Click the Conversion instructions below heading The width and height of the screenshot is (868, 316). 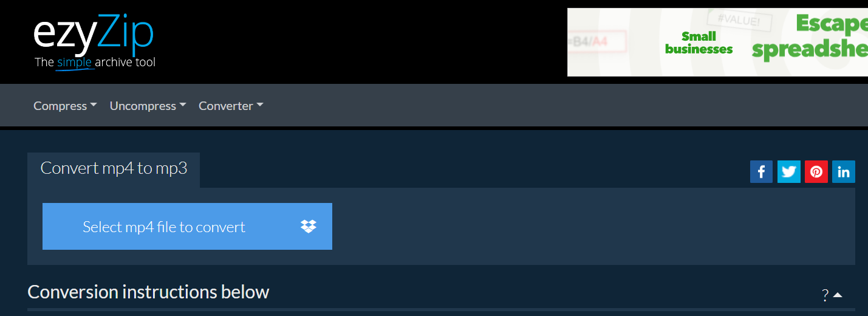pyautogui.click(x=148, y=292)
